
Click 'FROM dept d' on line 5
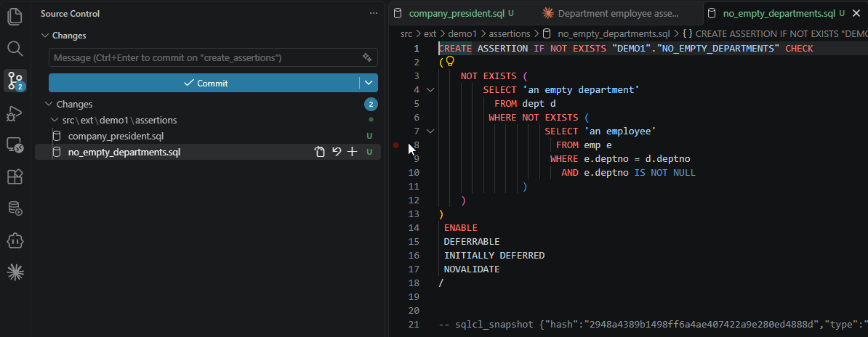pyautogui.click(x=525, y=103)
